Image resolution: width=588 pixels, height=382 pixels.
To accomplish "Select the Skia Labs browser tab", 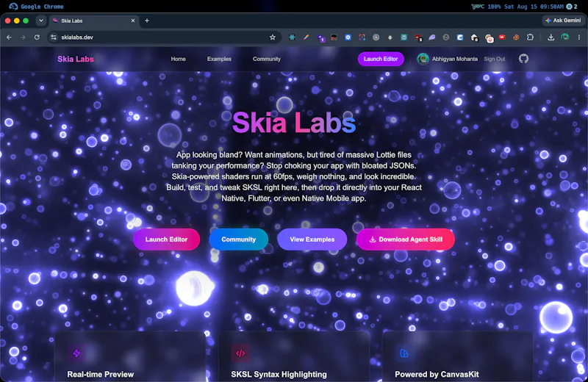I will point(94,21).
